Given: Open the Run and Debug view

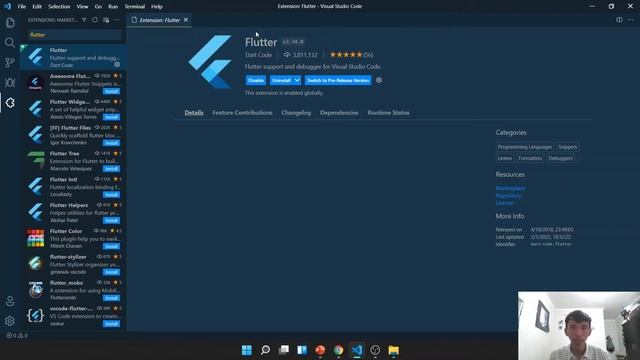Looking at the screenshot, I should pos(10,82).
